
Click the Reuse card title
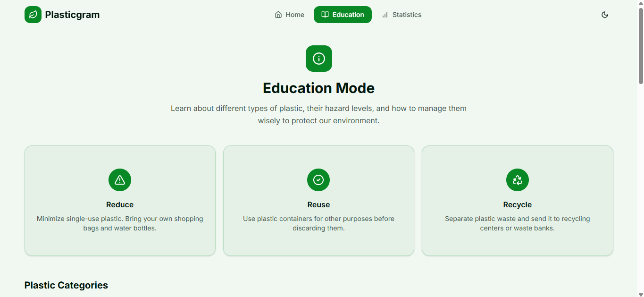pyautogui.click(x=318, y=204)
